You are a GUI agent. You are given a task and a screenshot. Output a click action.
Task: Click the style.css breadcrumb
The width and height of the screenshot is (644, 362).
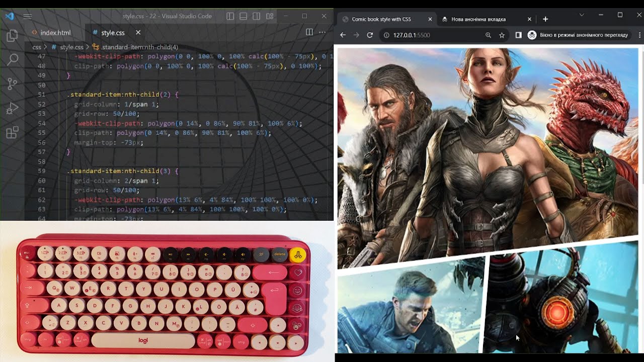click(x=71, y=47)
